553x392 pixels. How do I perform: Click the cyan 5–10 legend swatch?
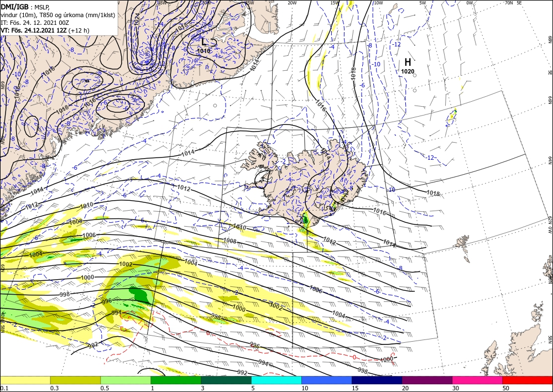coord(276,380)
